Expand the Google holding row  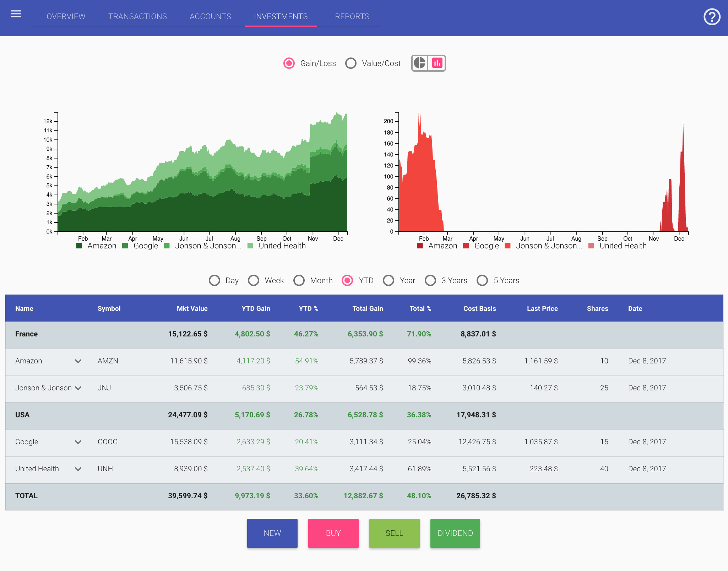(x=78, y=441)
